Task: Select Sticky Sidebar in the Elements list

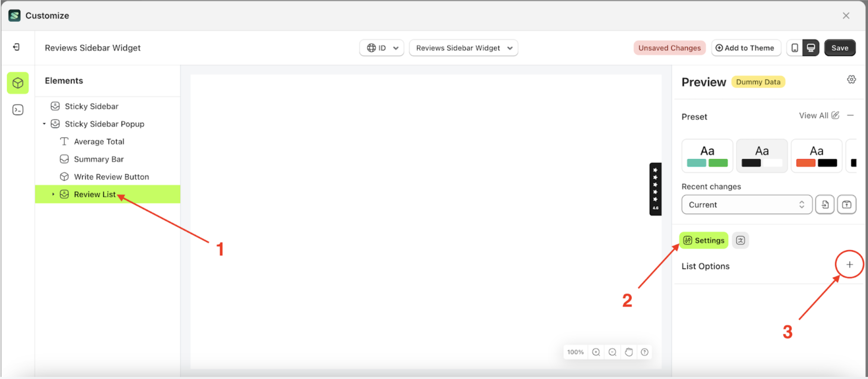Action: [x=91, y=106]
